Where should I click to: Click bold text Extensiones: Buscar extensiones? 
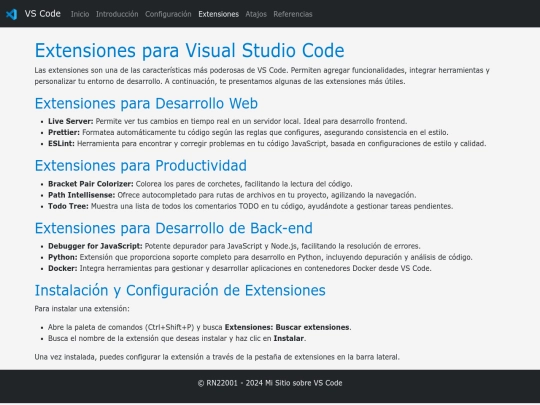tap(287, 327)
